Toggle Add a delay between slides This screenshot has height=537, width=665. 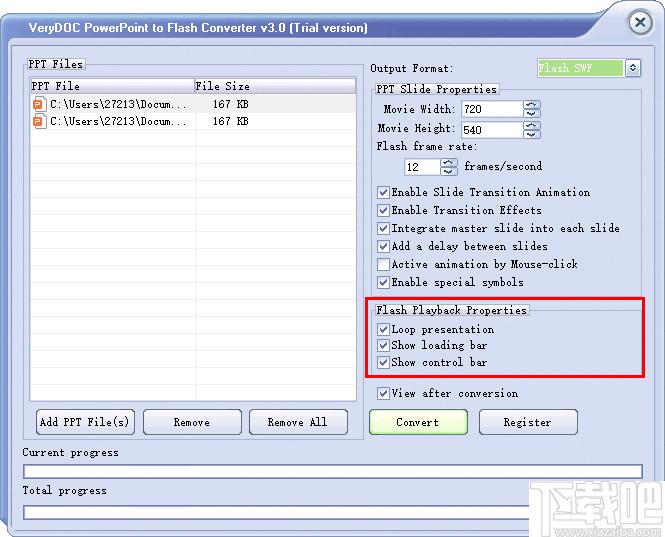tap(383, 246)
